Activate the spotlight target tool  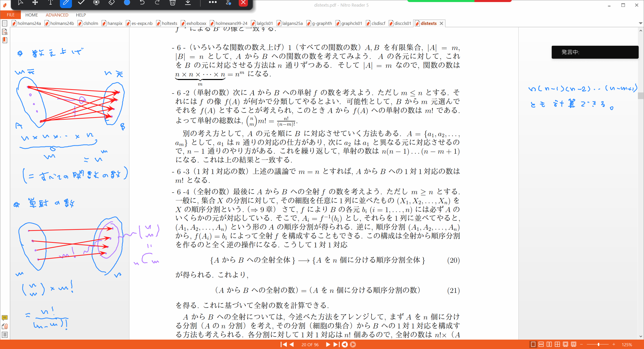[x=96, y=3]
